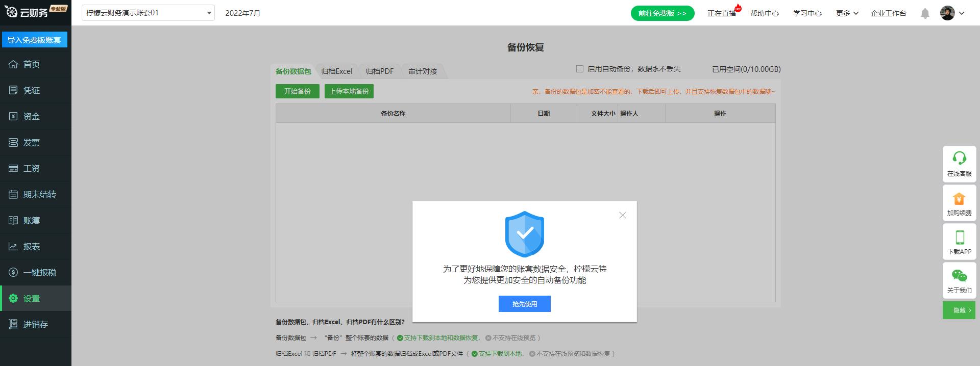Expand the 更多 menu
This screenshot has height=366, width=980.
tap(847, 13)
